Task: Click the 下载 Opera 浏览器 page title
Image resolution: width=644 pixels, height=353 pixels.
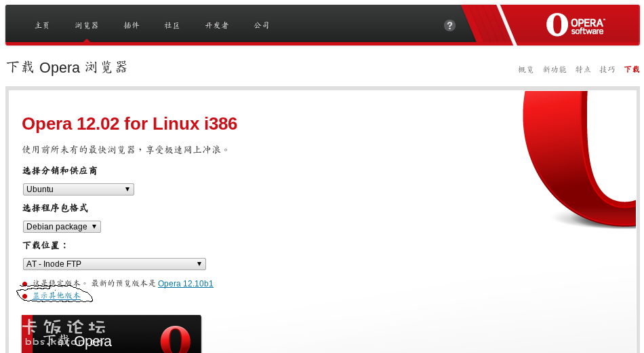Action: coord(67,67)
